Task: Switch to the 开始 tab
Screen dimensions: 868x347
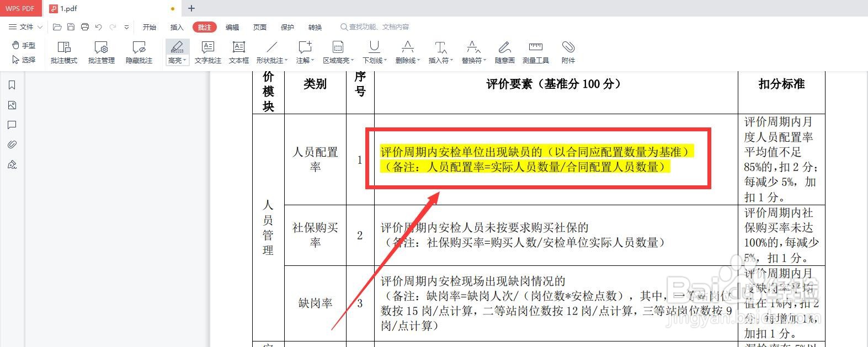Action: click(x=150, y=27)
